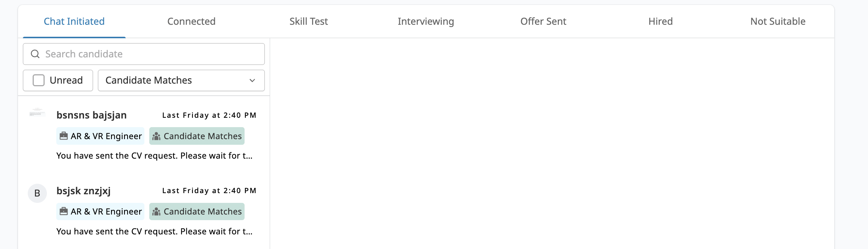Open the conversation with bsnsns bajsjan
Viewport: 868px width, 249px height.
(146, 135)
